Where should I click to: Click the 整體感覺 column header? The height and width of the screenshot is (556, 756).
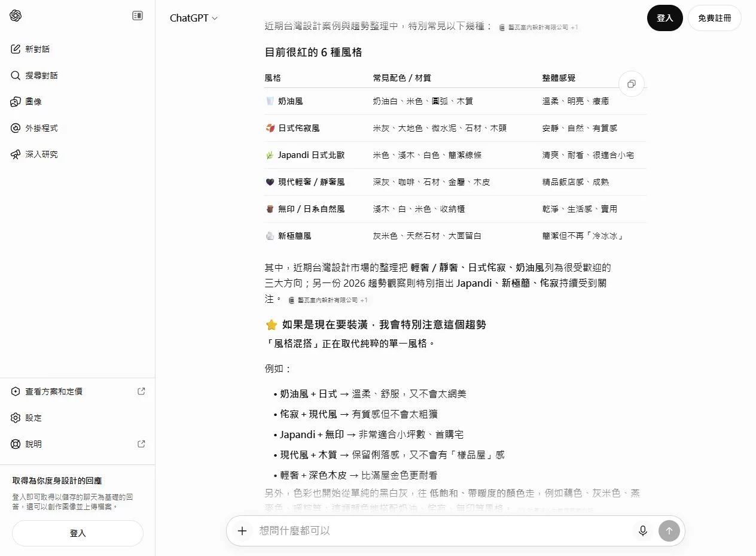point(559,78)
